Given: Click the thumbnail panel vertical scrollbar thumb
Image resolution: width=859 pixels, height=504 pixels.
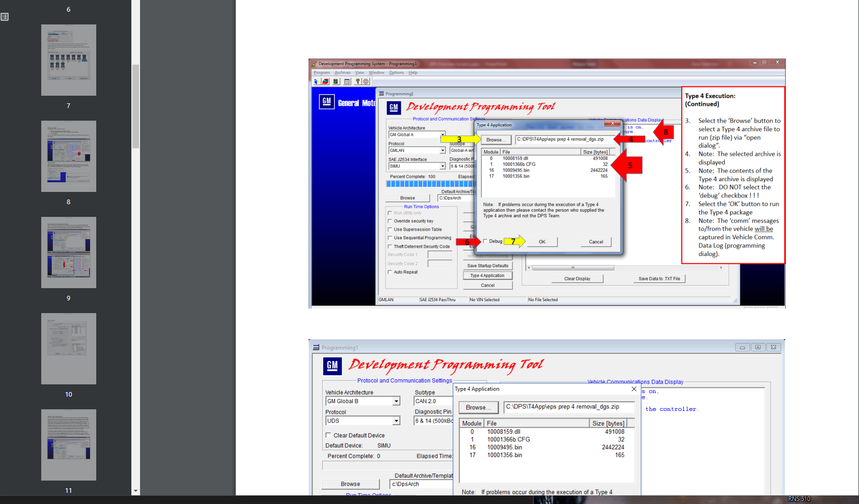Looking at the screenshot, I should [x=135, y=106].
